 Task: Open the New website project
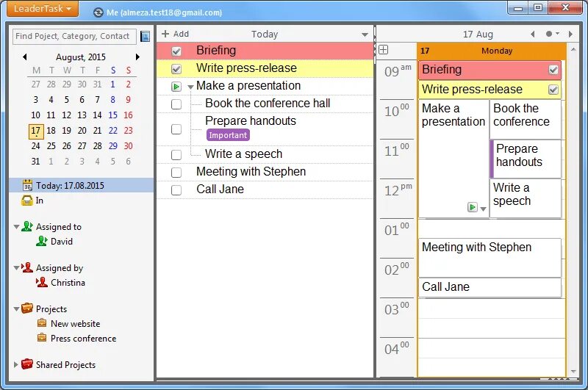point(76,324)
